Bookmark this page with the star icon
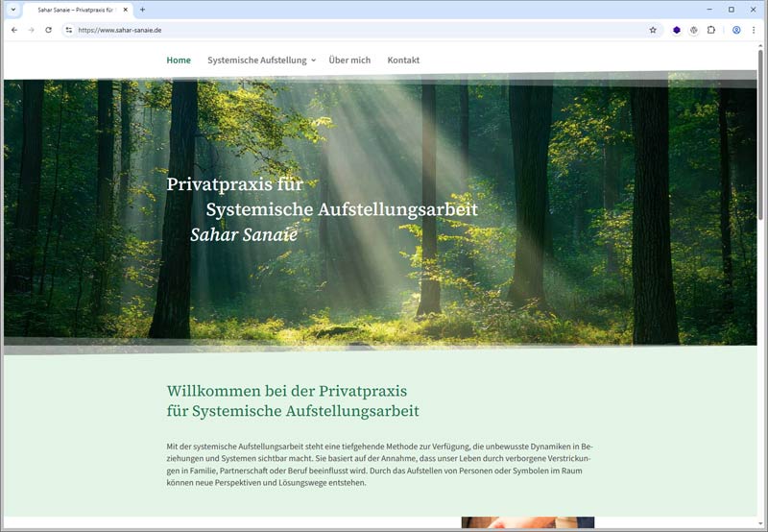 click(x=653, y=30)
